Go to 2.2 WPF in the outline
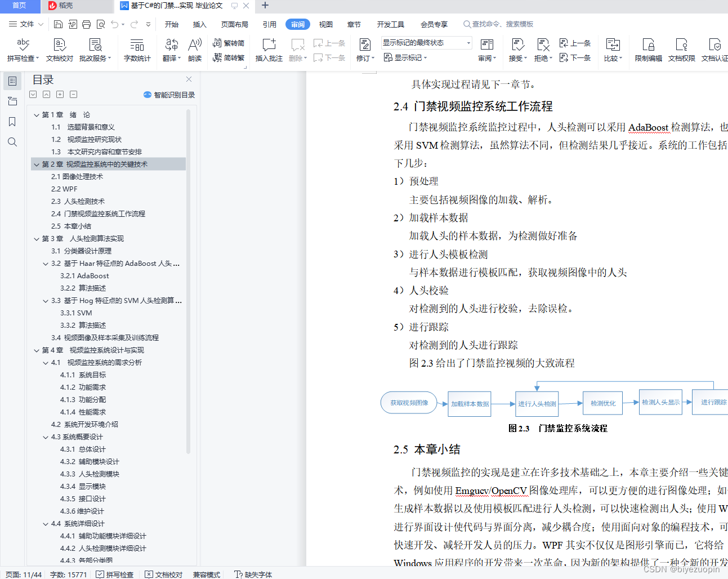The width and height of the screenshot is (728, 579). coord(64,189)
